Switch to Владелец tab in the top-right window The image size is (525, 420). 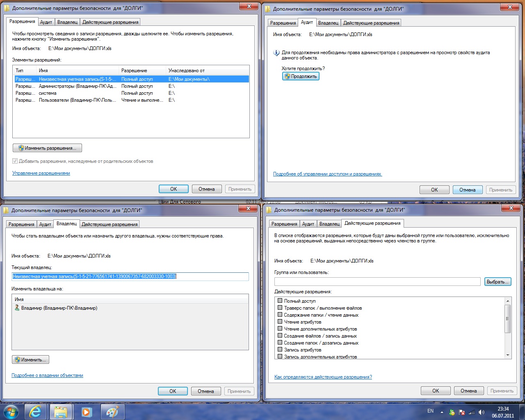328,23
